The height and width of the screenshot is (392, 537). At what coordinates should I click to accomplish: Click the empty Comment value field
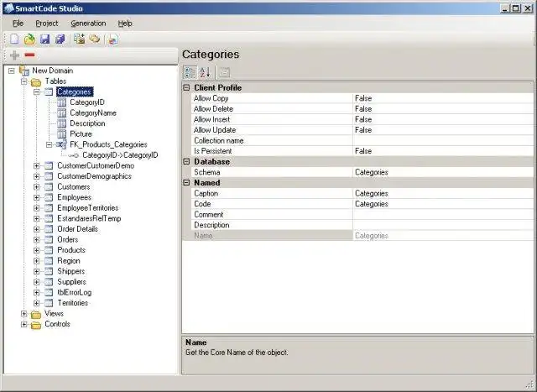[x=443, y=215]
